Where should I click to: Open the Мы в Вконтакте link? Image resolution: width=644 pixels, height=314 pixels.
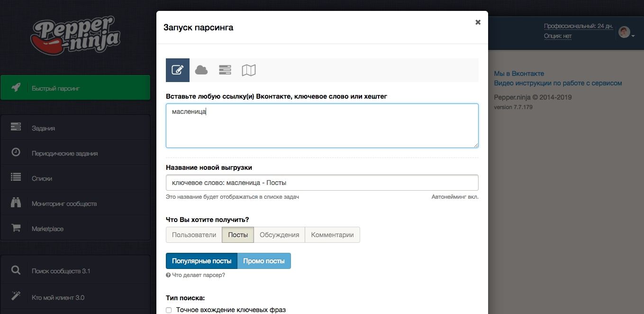519,74
